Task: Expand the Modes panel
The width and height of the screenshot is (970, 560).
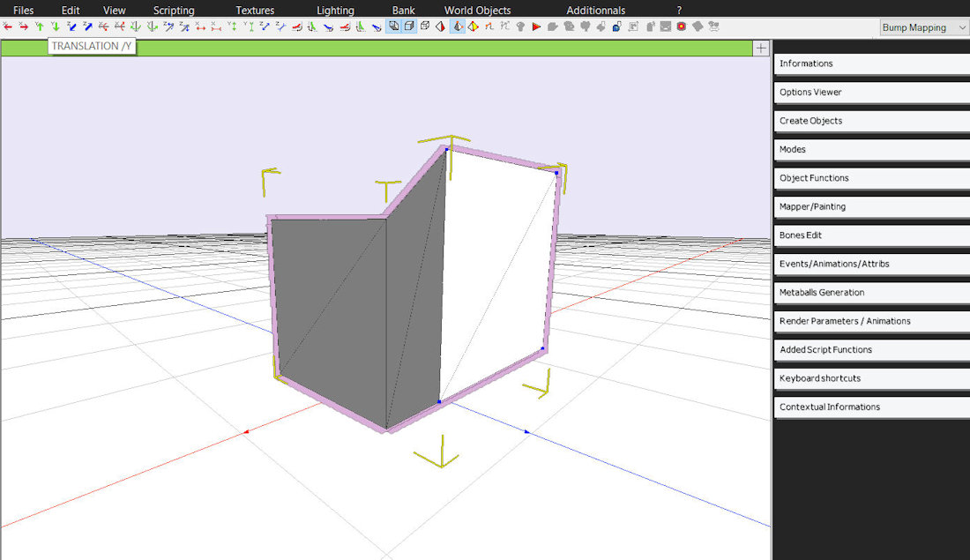Action: point(871,149)
